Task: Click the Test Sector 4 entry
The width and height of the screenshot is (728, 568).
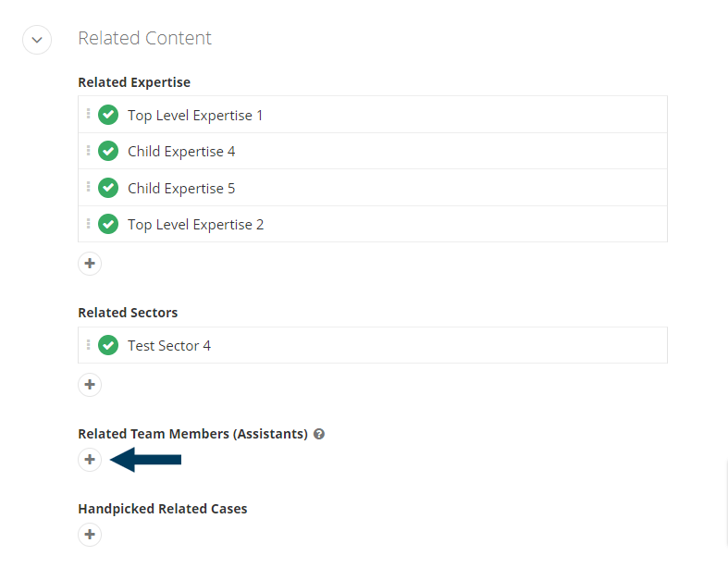Action: tap(169, 346)
